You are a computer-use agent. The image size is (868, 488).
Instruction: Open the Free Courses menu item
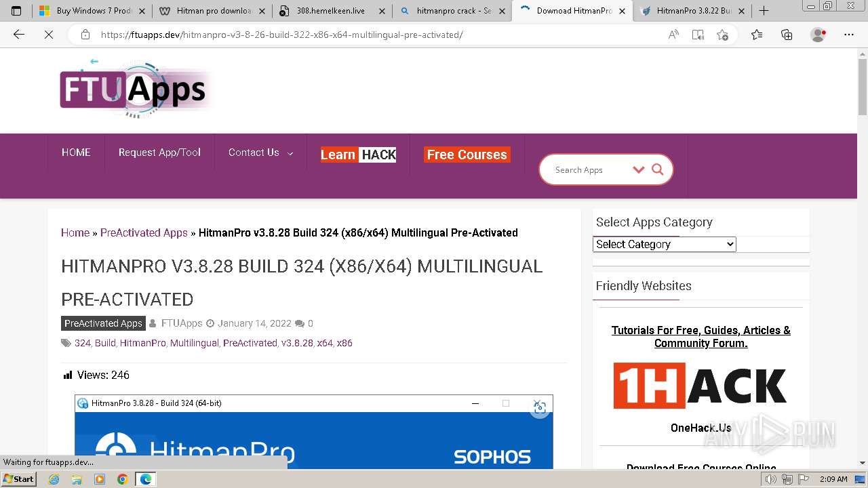(467, 155)
